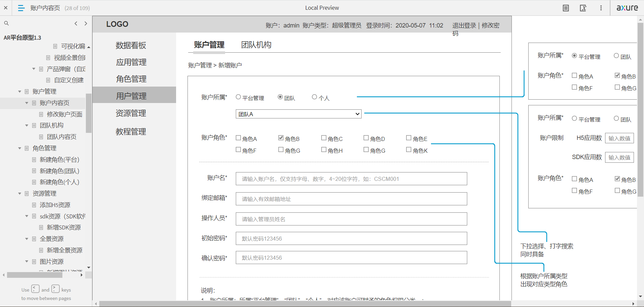Toggle the sitemap hamburger menu icon
This screenshot has height=307, width=644.
click(21, 8)
